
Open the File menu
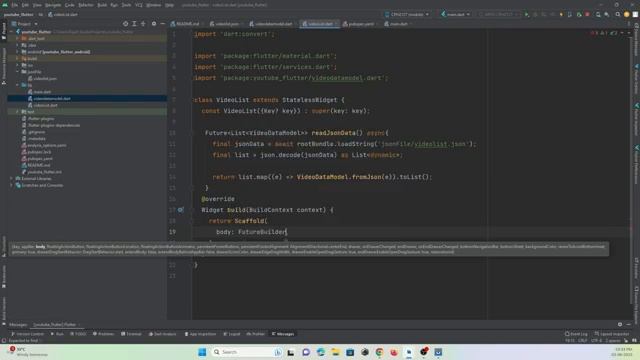(x=15, y=5)
